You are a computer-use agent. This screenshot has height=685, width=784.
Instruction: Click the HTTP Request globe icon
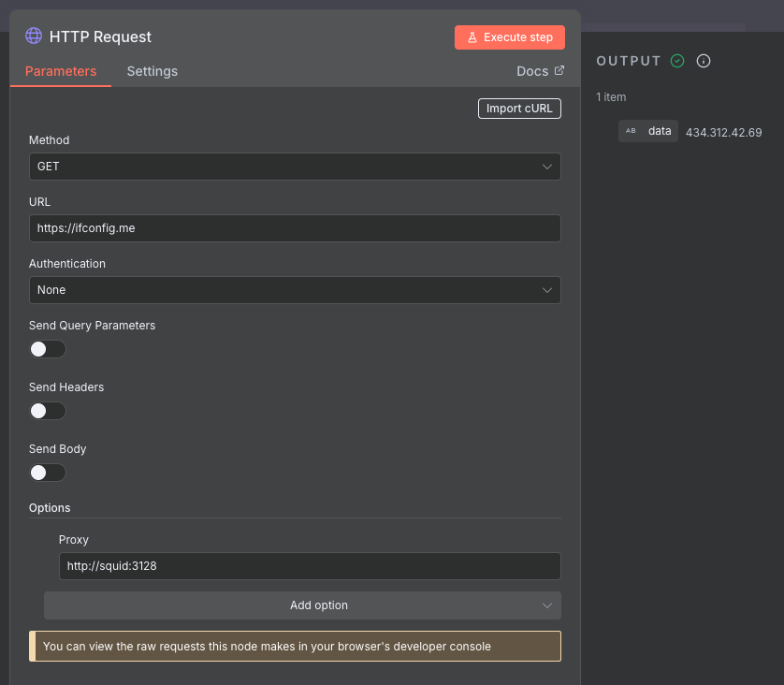coord(34,36)
